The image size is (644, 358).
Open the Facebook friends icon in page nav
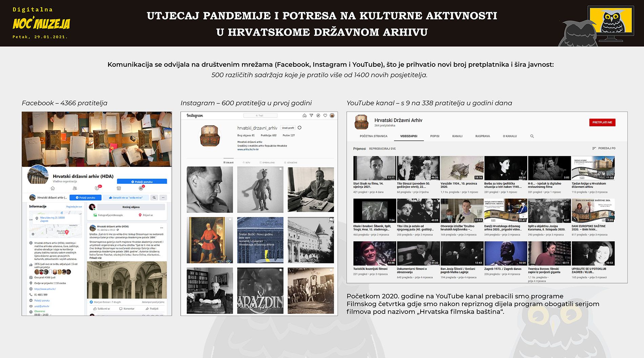click(75, 188)
